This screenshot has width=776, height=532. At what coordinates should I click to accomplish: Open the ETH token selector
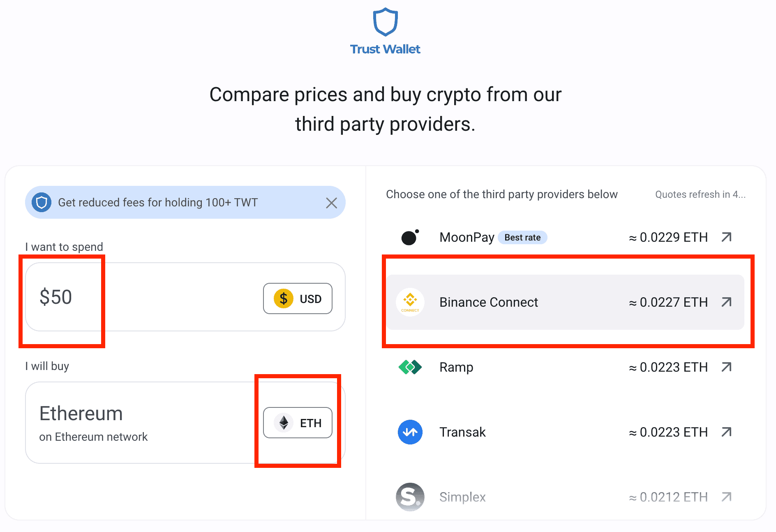(x=298, y=422)
